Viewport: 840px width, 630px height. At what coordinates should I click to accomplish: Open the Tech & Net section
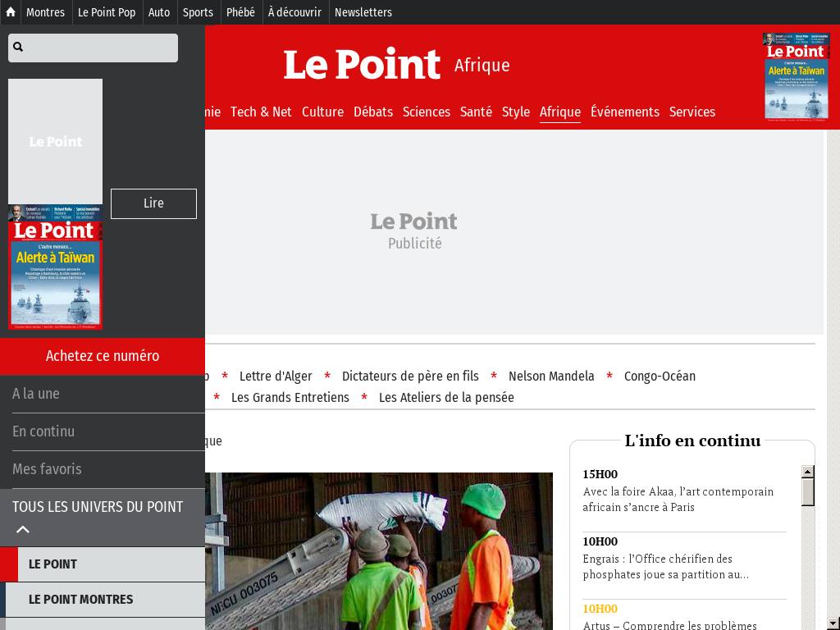click(x=261, y=112)
